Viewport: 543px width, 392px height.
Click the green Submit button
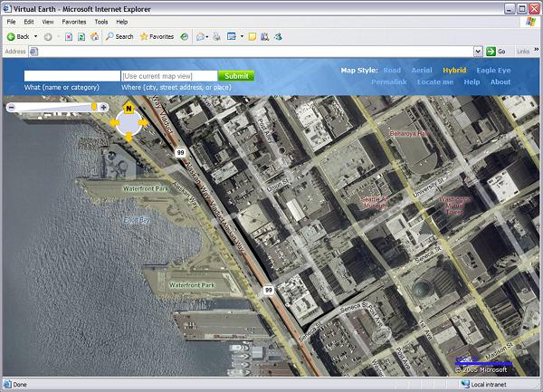click(236, 76)
